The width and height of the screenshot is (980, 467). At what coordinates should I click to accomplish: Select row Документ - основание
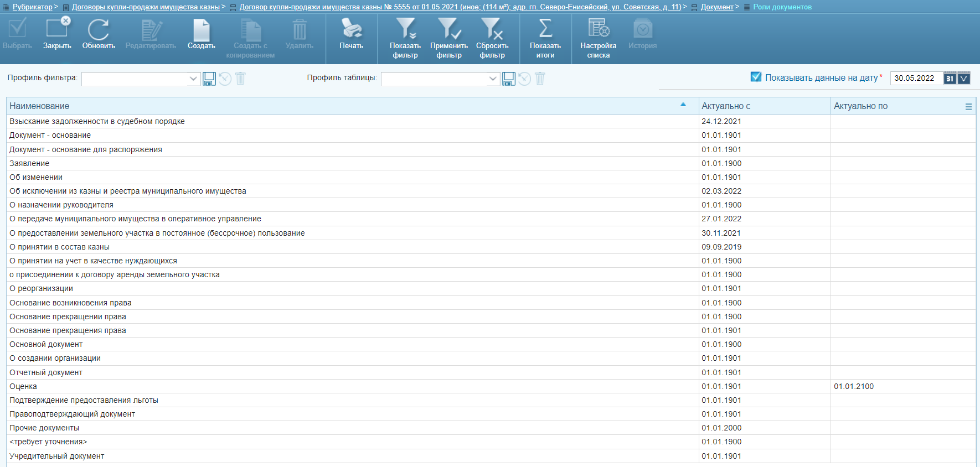491,135
